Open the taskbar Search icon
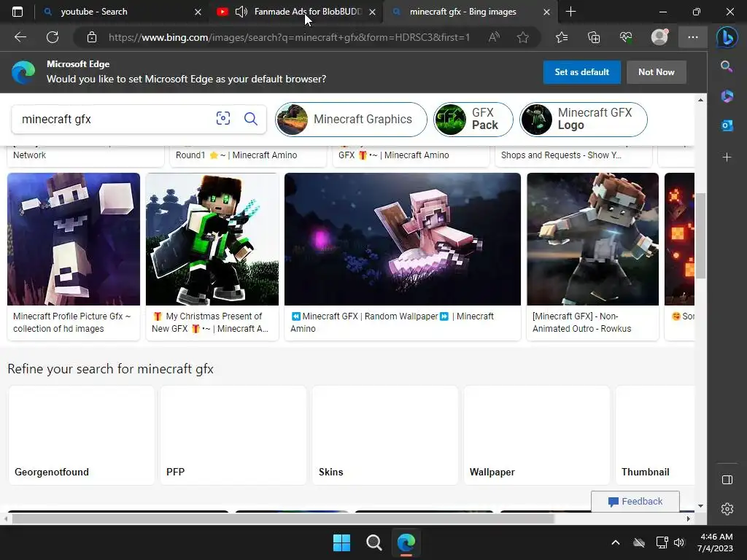 point(374,542)
